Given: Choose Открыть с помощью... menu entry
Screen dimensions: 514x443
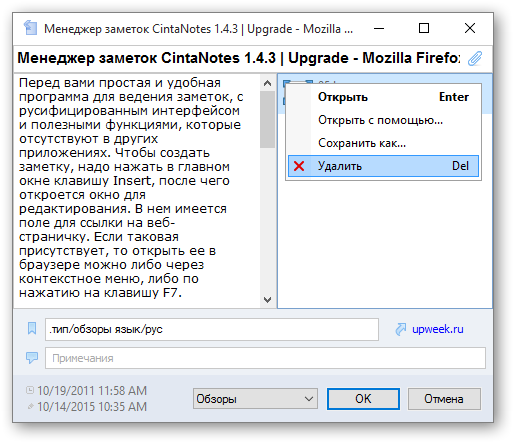Looking at the screenshot, I should (x=383, y=120).
